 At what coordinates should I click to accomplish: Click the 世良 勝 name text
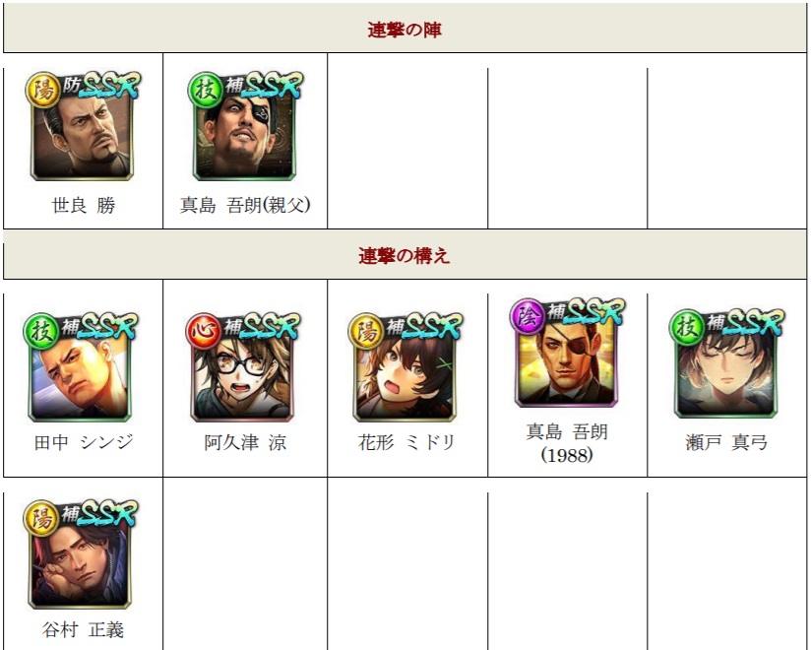point(83,206)
